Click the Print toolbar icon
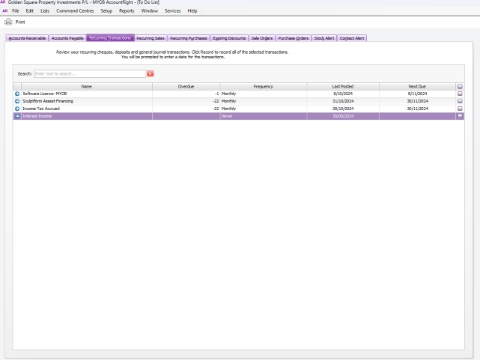 8,22
